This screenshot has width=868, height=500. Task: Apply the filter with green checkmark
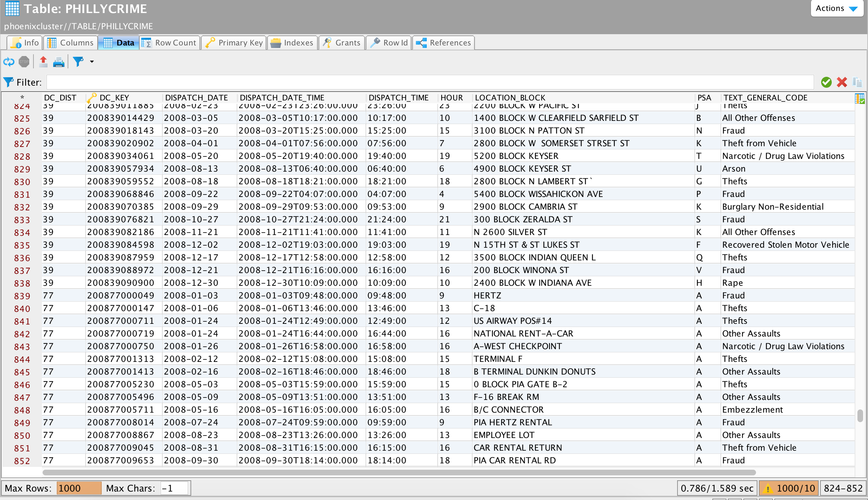point(826,82)
